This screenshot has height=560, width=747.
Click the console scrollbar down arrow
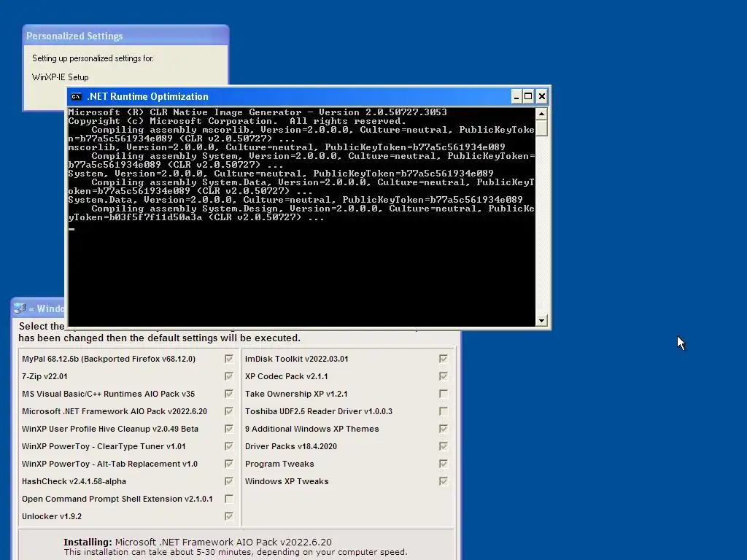(541, 321)
